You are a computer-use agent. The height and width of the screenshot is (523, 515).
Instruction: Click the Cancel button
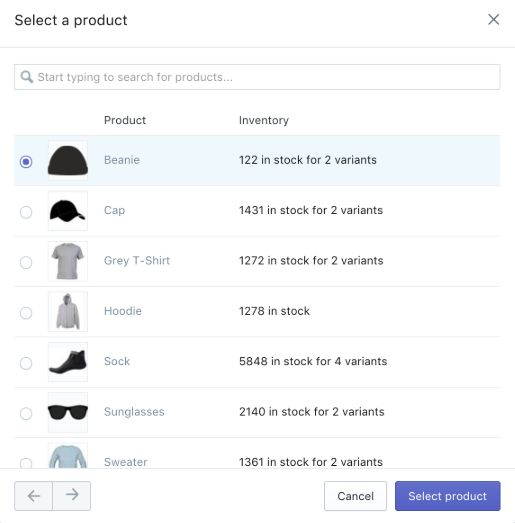(355, 496)
